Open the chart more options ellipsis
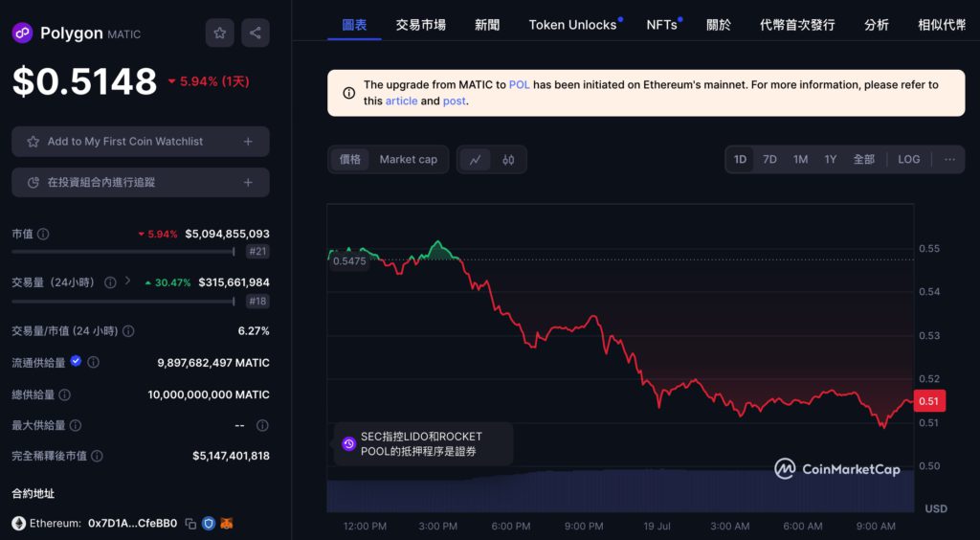This screenshot has height=540, width=980. point(950,159)
